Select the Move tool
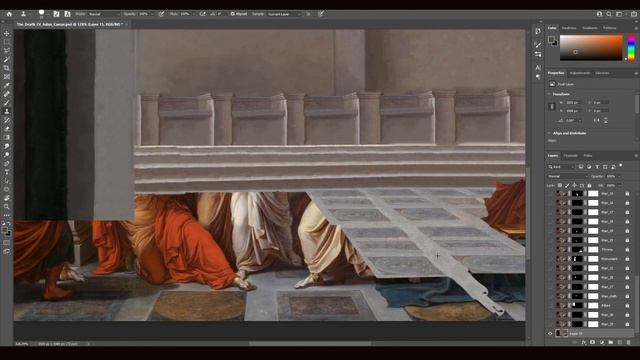 click(7, 33)
